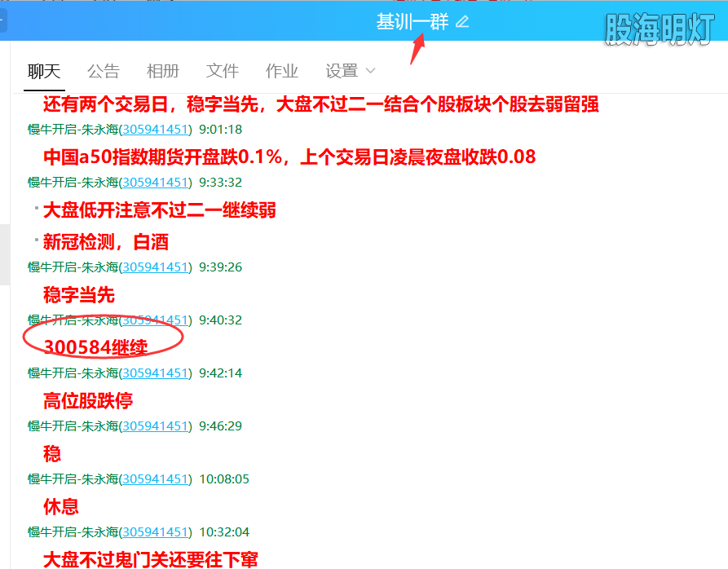This screenshot has height=569, width=728.
Task: Select the message 稳字当先
Action: tap(79, 295)
